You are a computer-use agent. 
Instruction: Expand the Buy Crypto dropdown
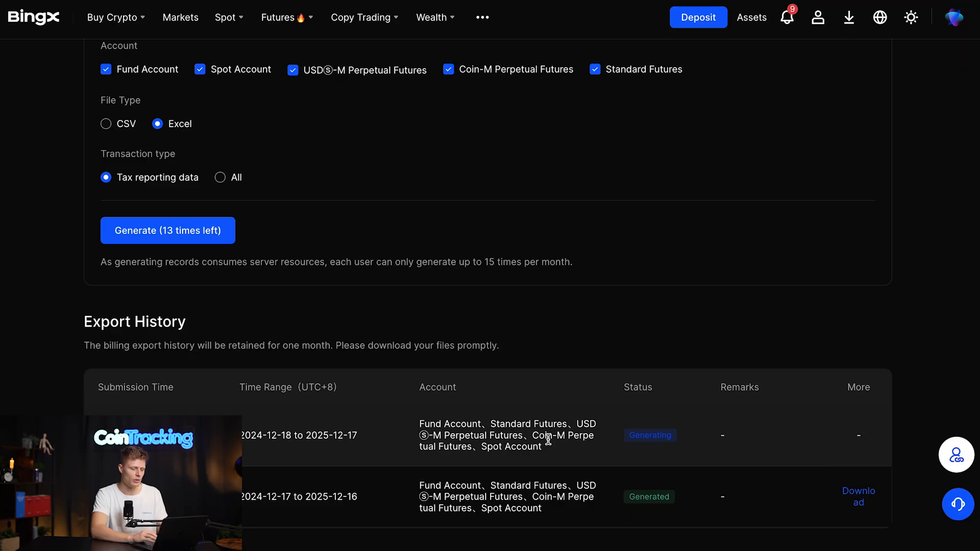coord(116,17)
